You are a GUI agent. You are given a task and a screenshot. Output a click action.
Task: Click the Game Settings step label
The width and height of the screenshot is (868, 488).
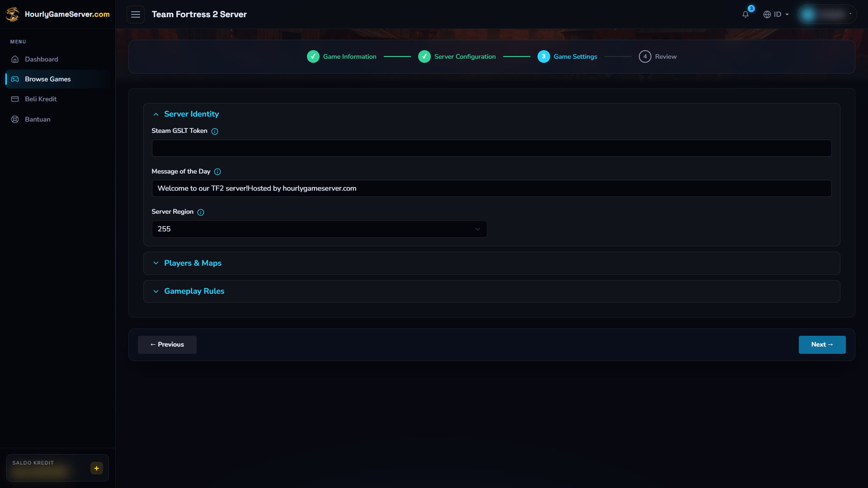pos(575,56)
